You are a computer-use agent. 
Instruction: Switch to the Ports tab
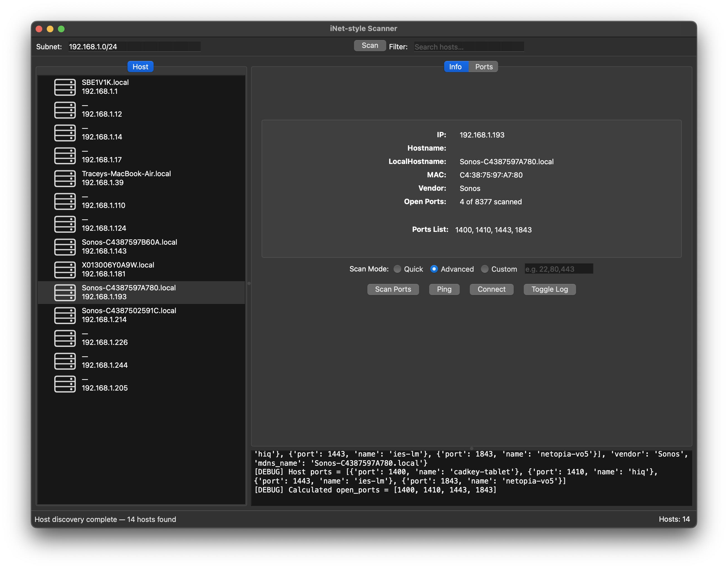click(483, 67)
